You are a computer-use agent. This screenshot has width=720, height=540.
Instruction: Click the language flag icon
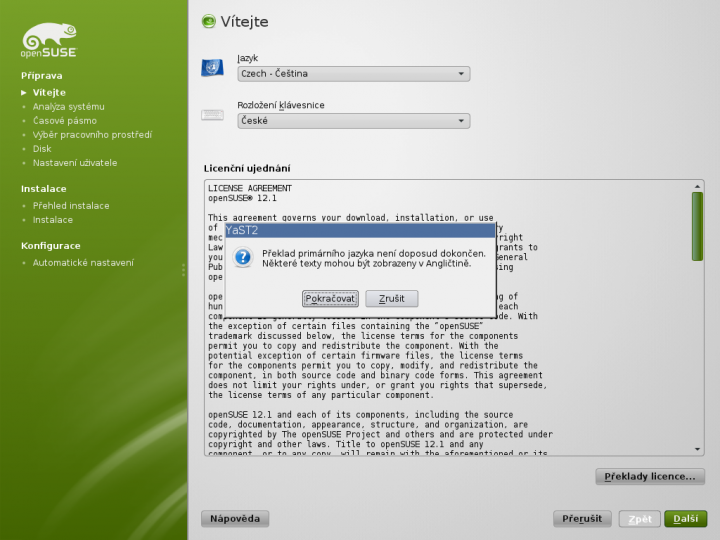coord(212,68)
